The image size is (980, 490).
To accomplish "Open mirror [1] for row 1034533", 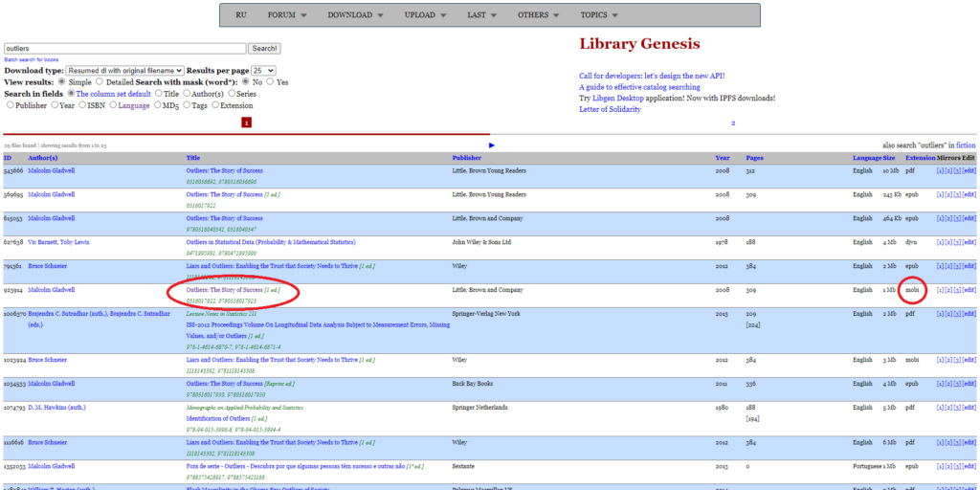I will click(x=940, y=384).
